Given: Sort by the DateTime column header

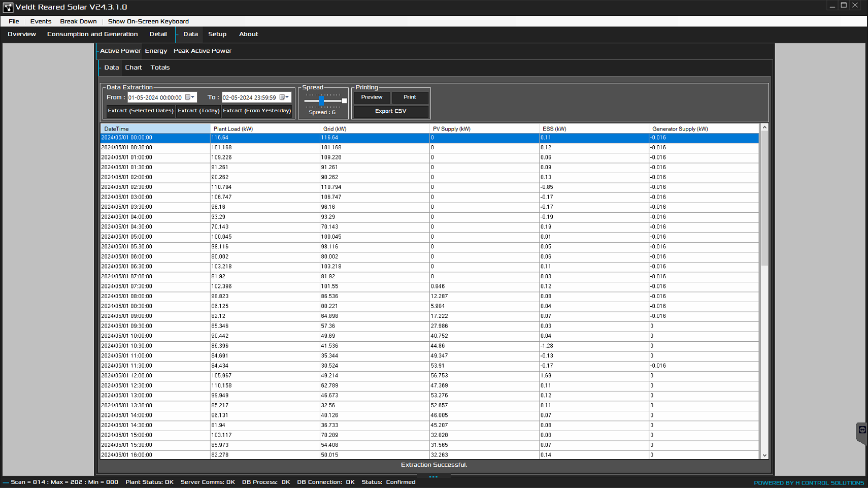Looking at the screenshot, I should 155,129.
